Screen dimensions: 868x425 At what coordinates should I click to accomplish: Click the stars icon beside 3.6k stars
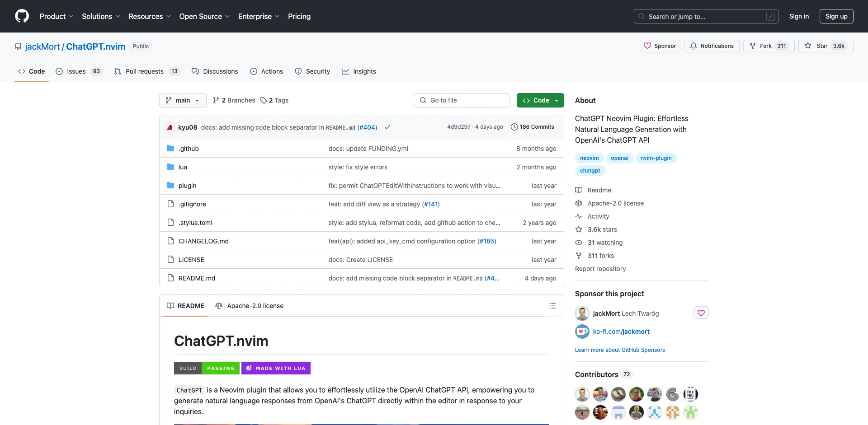point(579,229)
